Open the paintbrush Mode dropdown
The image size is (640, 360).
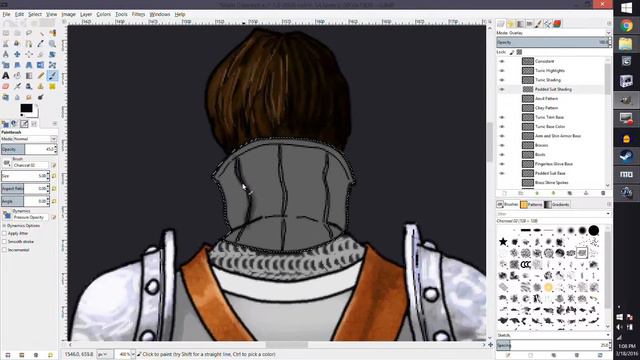click(29, 139)
